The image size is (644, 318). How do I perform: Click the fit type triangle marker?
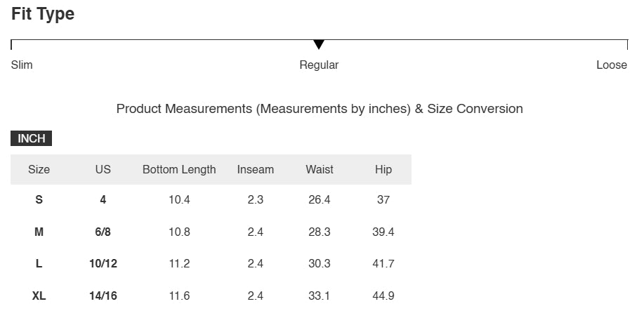point(319,44)
